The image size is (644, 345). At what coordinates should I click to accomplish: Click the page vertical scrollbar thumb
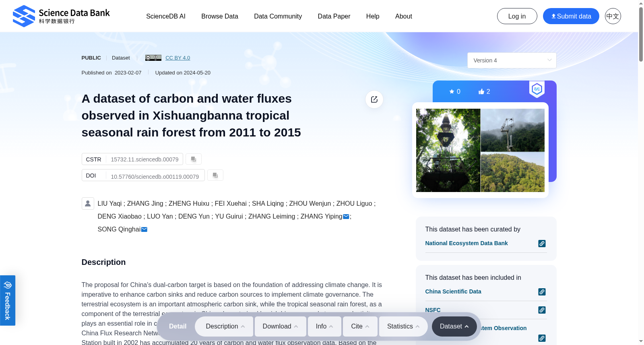pyautogui.click(x=641, y=34)
